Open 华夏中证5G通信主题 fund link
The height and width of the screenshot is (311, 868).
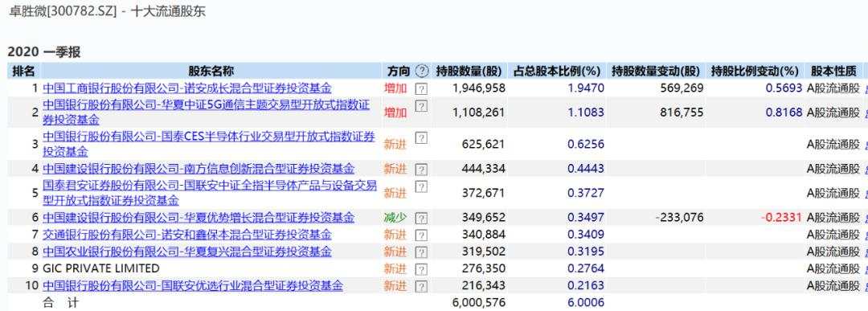[x=207, y=113]
